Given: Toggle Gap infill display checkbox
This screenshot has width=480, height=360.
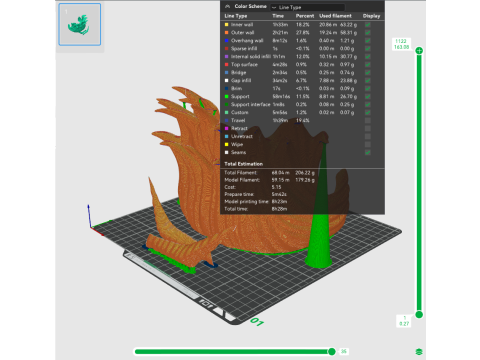Looking at the screenshot, I should click(x=368, y=81).
